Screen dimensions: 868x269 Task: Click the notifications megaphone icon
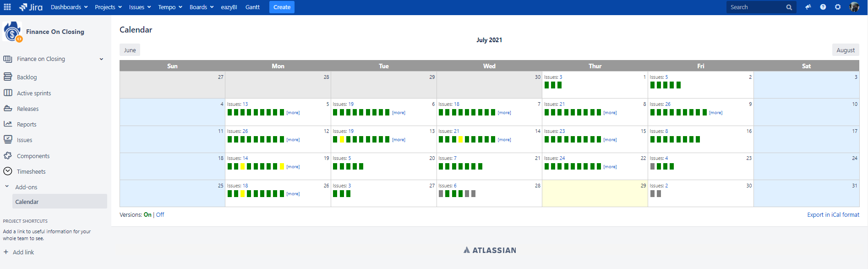[808, 7]
